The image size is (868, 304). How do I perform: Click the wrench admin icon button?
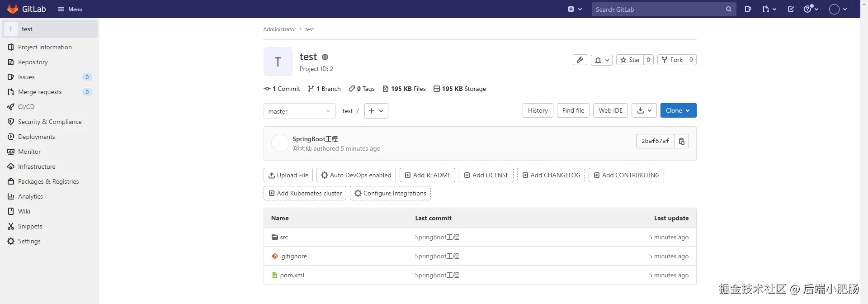580,60
